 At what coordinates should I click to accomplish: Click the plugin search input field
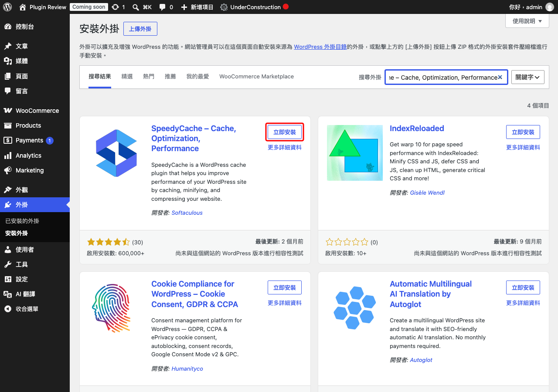(446, 77)
